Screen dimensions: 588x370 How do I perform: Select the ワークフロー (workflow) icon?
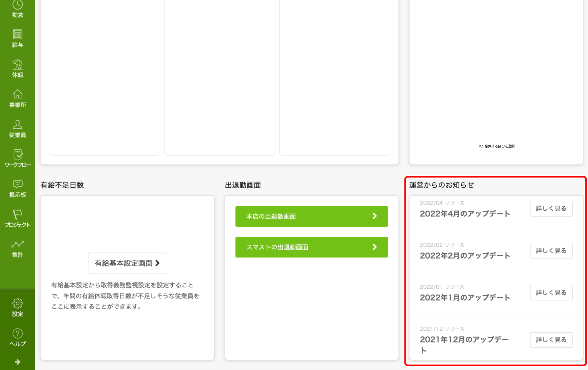tap(18, 158)
